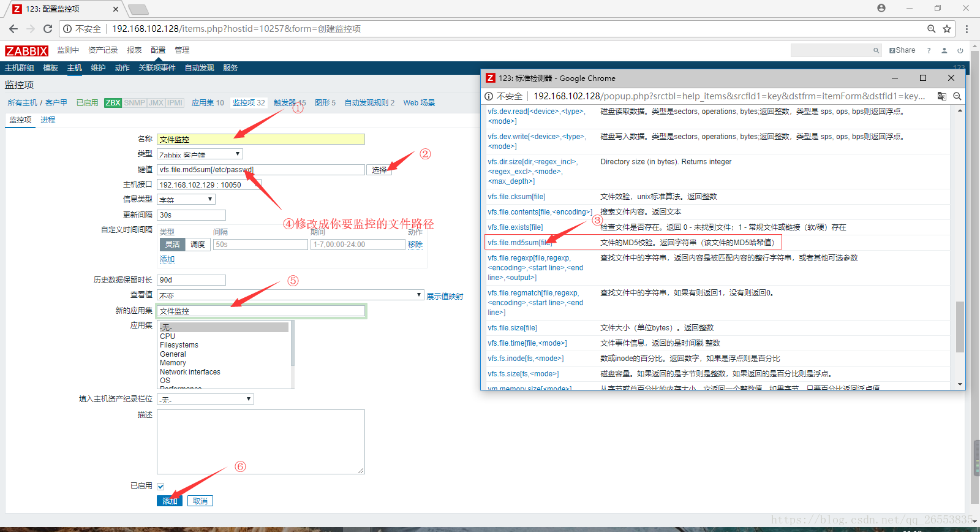Switch to the 进程 tab
This screenshot has width=980, height=532.
[48, 120]
